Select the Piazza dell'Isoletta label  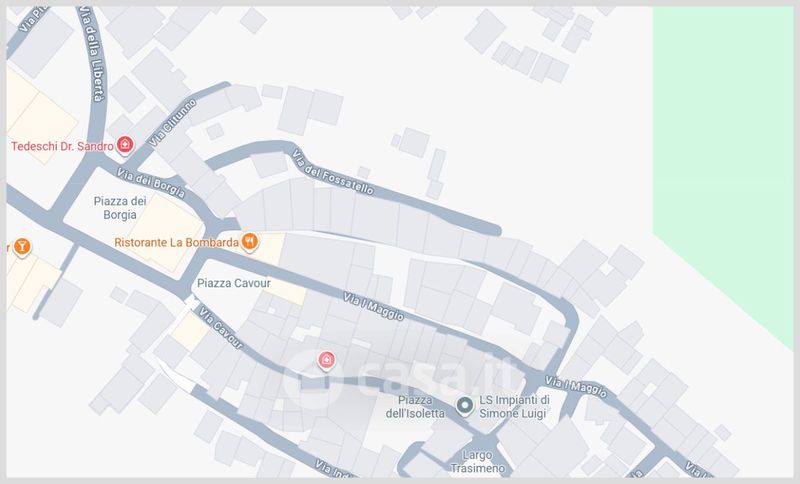coord(415,406)
